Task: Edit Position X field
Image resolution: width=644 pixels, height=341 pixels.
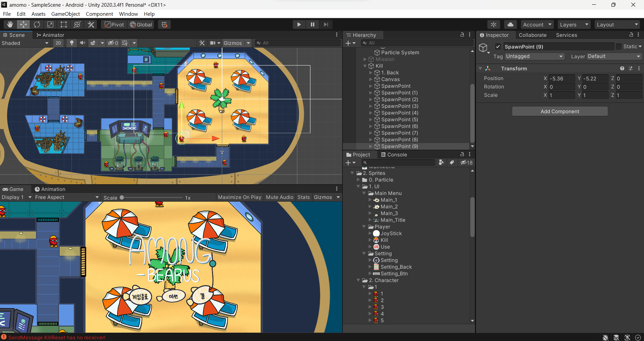Action: pyautogui.click(x=562, y=78)
